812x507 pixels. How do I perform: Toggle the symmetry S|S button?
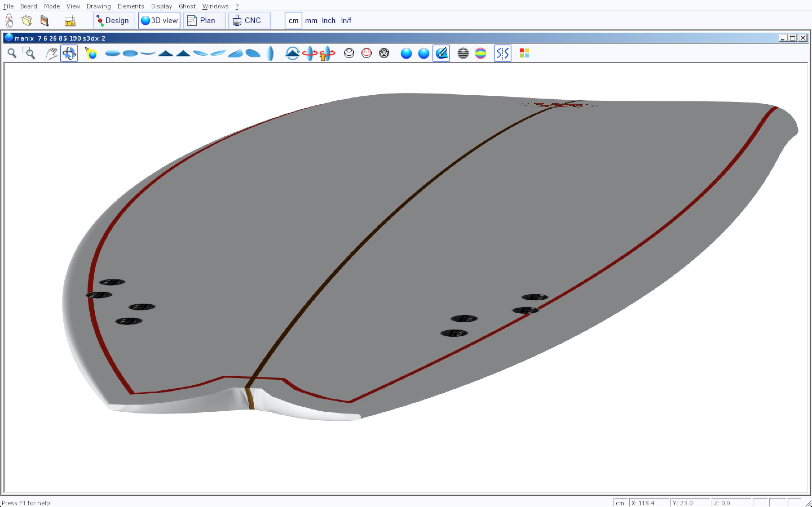tap(502, 53)
